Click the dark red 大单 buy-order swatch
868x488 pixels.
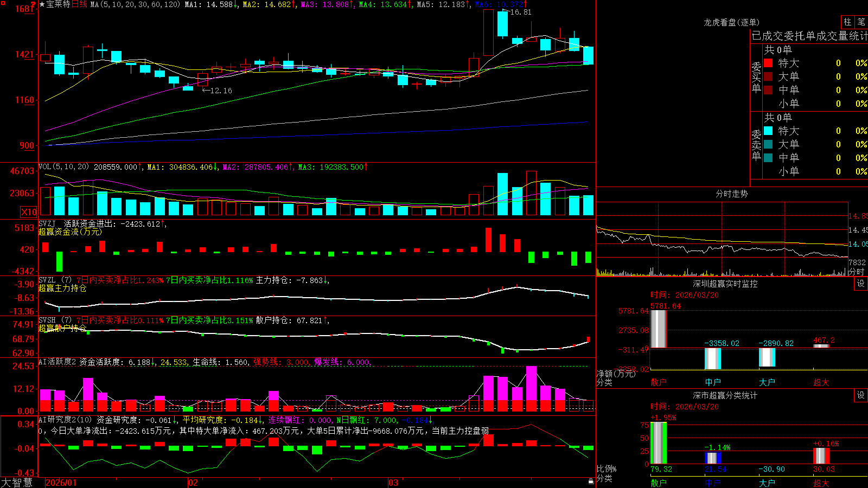click(x=768, y=76)
